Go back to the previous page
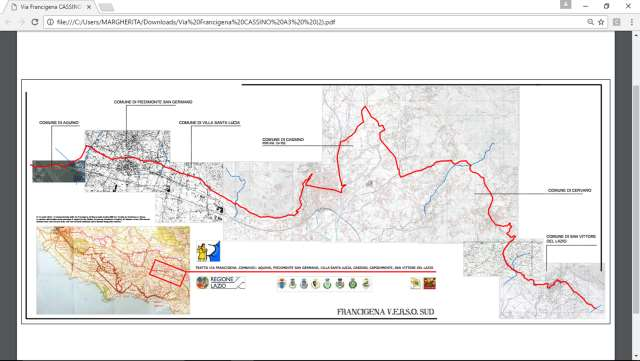This screenshot has width=640, height=361. click(8, 22)
